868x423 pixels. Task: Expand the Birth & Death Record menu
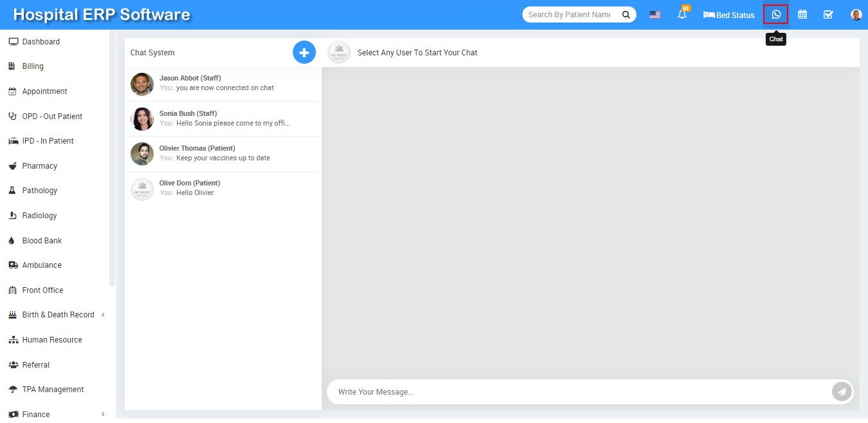point(58,315)
